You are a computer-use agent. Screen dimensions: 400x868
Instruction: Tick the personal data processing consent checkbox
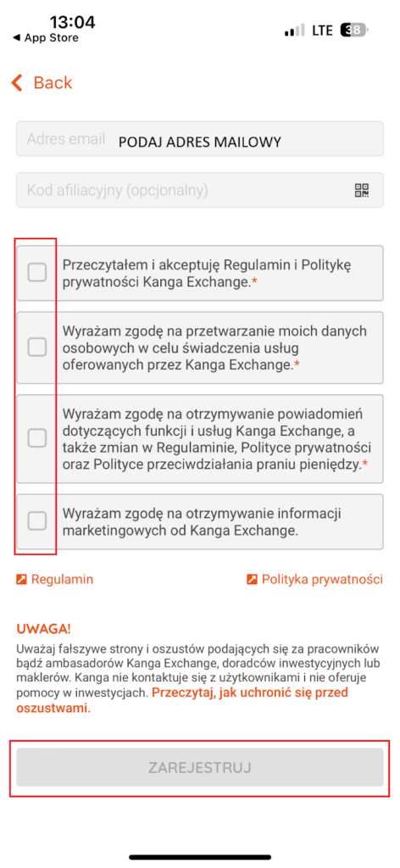37,347
